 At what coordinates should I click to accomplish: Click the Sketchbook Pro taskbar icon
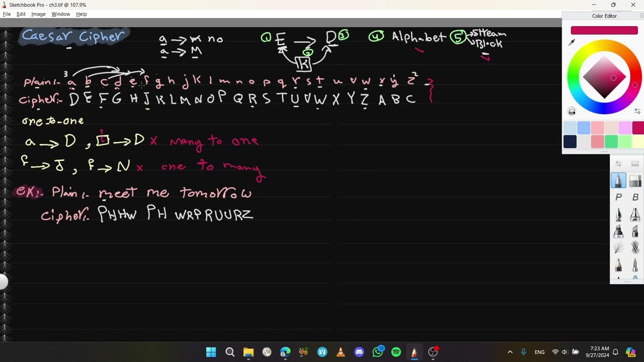[x=415, y=352]
